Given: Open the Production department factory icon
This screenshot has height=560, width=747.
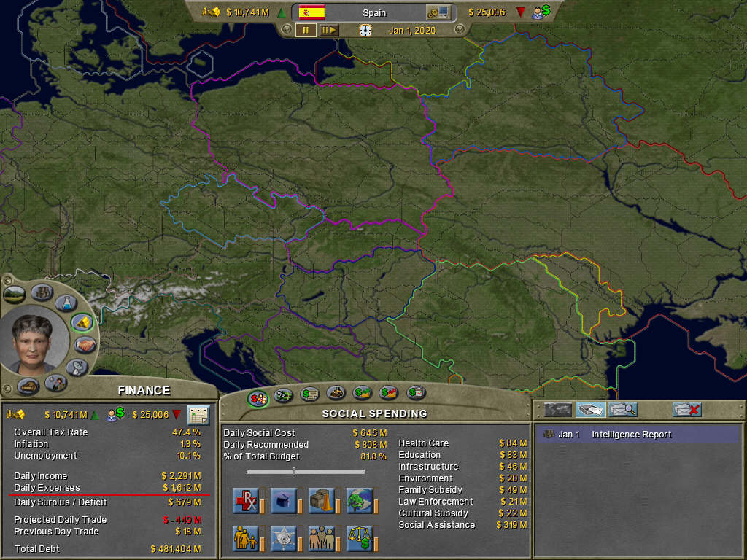Looking at the screenshot, I should coord(42,293).
